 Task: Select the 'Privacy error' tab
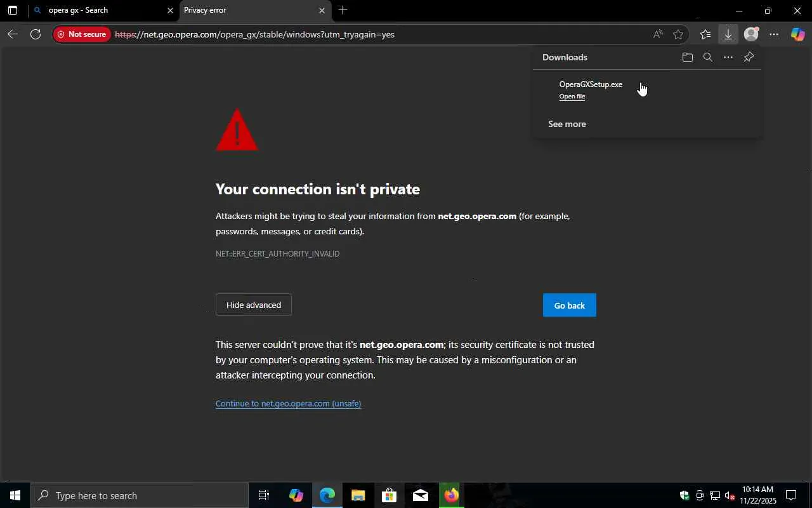click(x=255, y=10)
